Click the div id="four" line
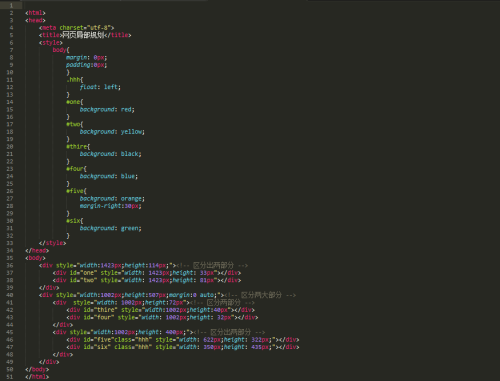The image size is (500, 381). (162, 317)
